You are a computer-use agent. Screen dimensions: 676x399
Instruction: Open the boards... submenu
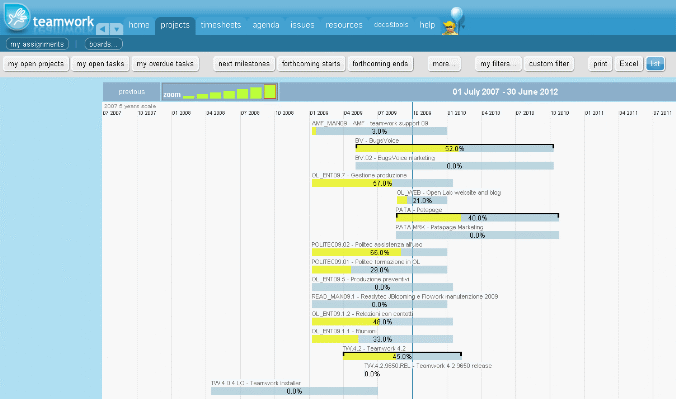coord(103,44)
